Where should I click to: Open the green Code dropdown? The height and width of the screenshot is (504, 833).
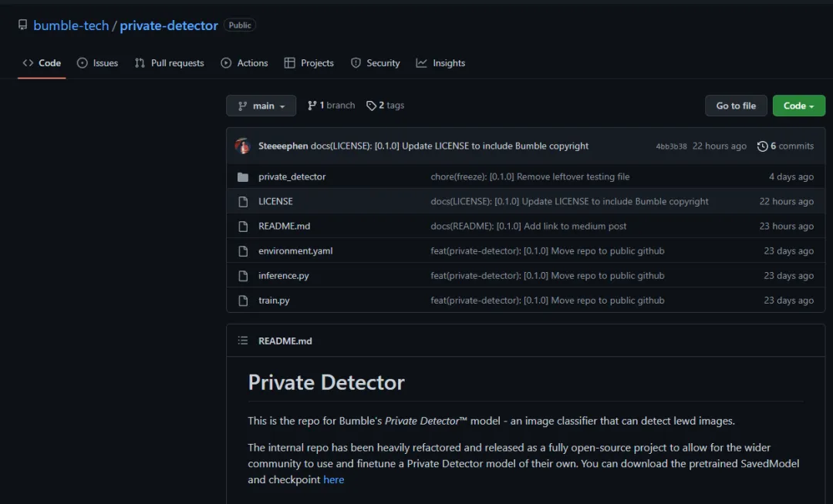(x=798, y=106)
